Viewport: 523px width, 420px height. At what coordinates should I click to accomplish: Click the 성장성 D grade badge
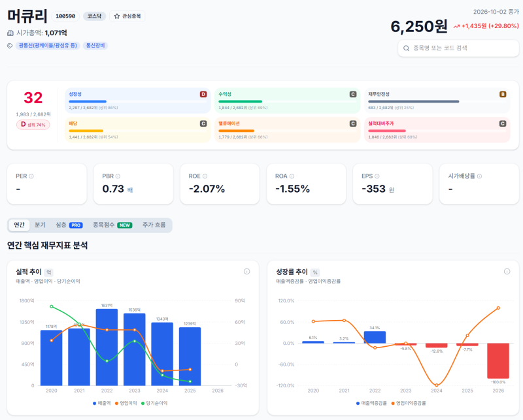click(203, 94)
